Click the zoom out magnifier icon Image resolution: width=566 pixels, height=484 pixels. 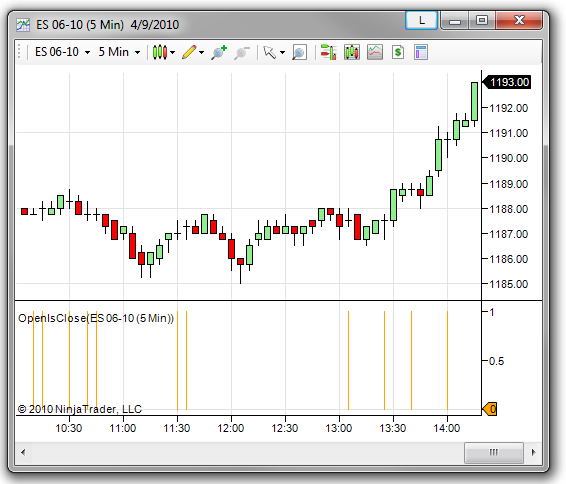(241, 53)
